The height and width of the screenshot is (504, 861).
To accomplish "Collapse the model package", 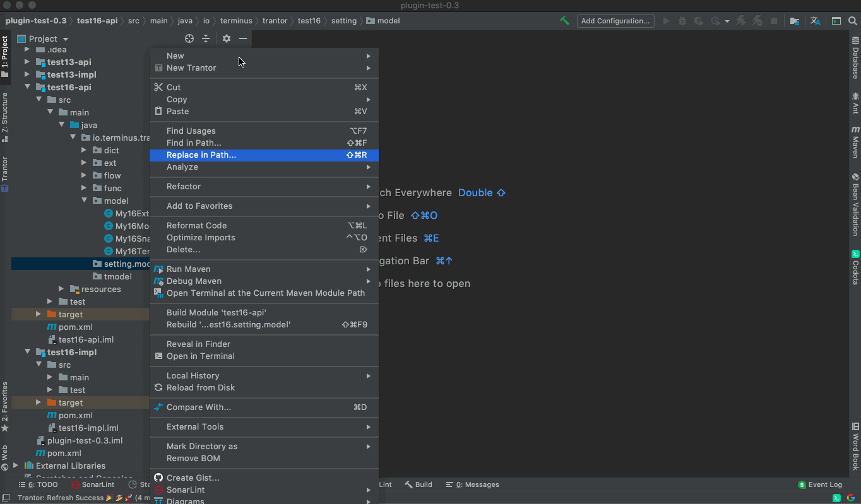I will [84, 201].
